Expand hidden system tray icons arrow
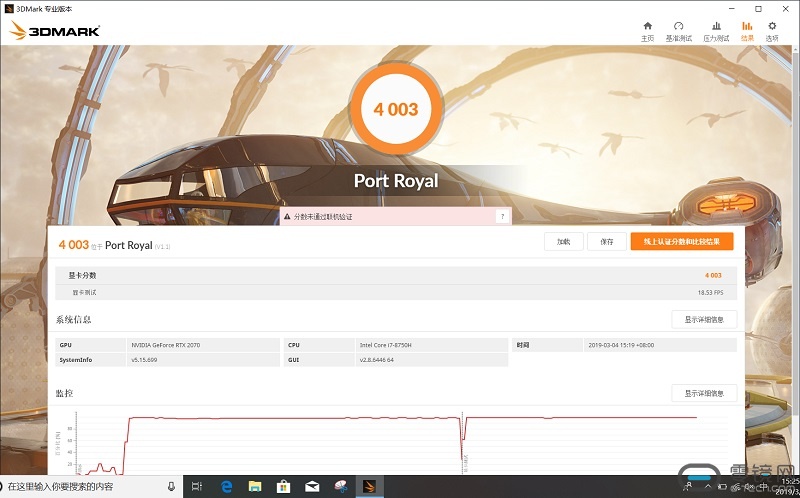The image size is (800, 498). 708,487
